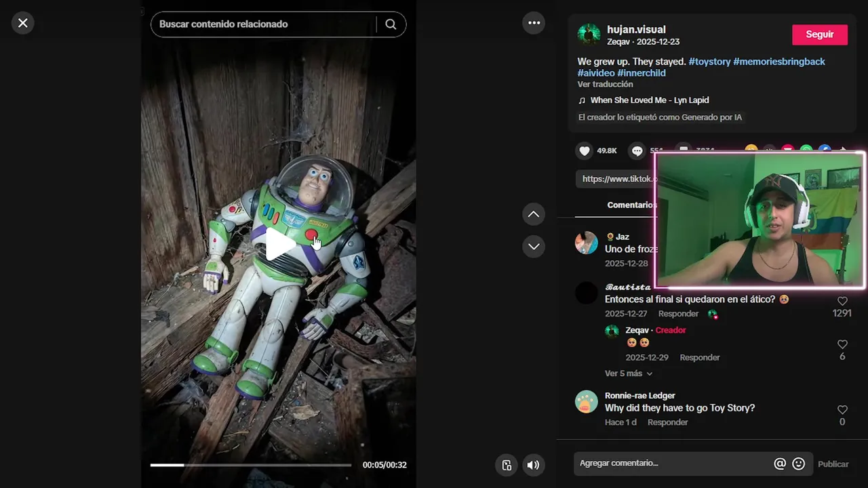Reply to Bautista's comment via Responder

678,314
